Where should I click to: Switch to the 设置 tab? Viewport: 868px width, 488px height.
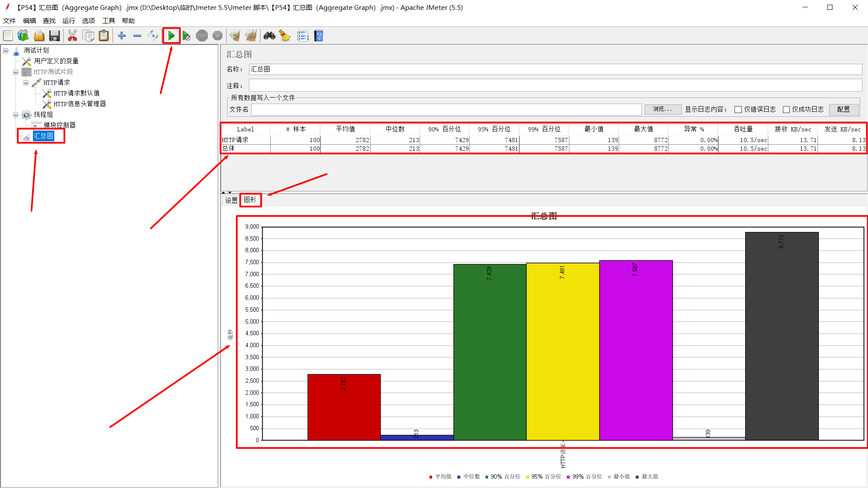click(x=231, y=200)
